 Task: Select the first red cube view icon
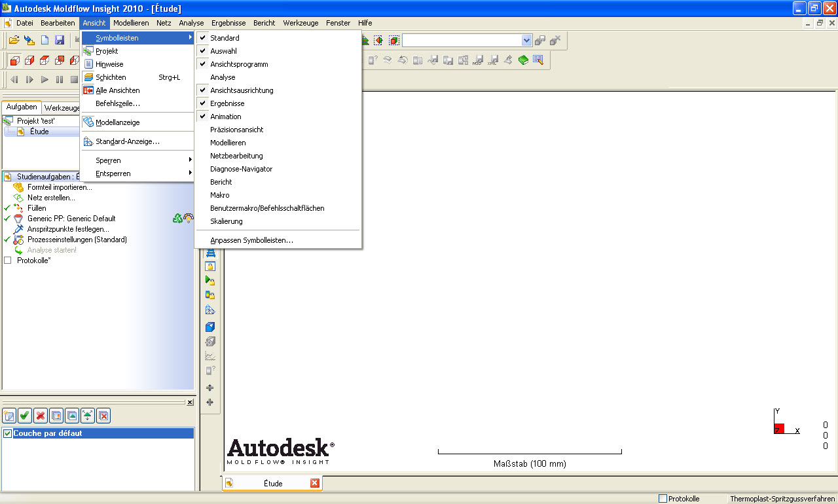14,60
